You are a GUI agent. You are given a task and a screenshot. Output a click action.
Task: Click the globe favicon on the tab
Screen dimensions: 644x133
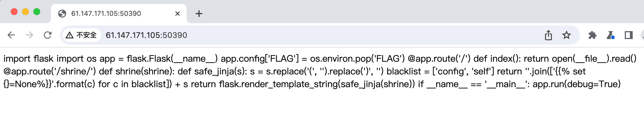(x=62, y=14)
